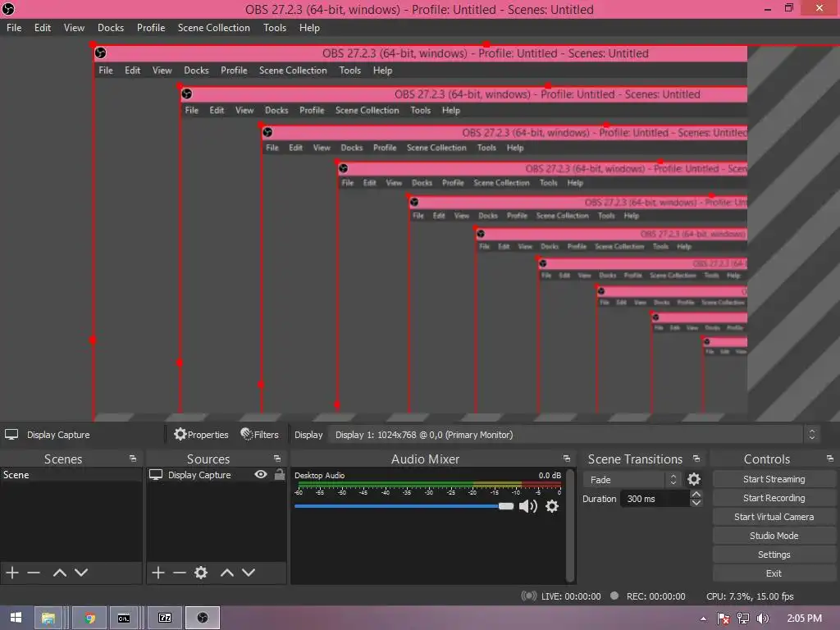
Task: Click the Audio Mixer vertical scrollbar
Action: point(571,526)
